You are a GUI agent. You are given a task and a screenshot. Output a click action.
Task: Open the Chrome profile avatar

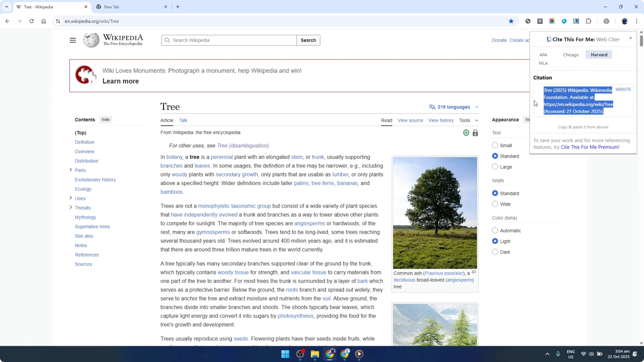point(624,21)
